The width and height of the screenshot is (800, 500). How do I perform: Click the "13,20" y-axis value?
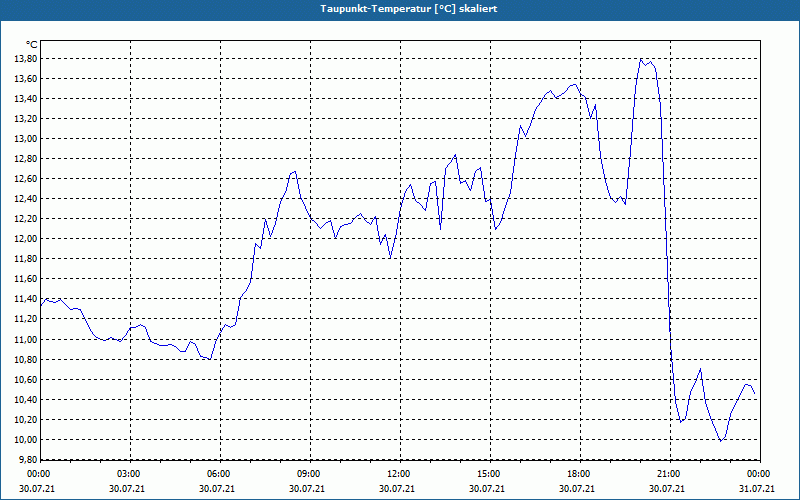tap(26, 119)
